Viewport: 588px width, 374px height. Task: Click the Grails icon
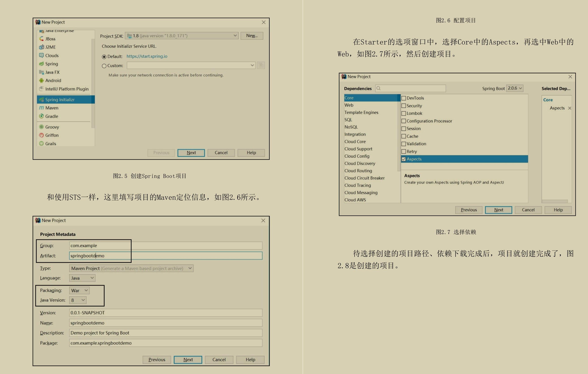point(41,144)
